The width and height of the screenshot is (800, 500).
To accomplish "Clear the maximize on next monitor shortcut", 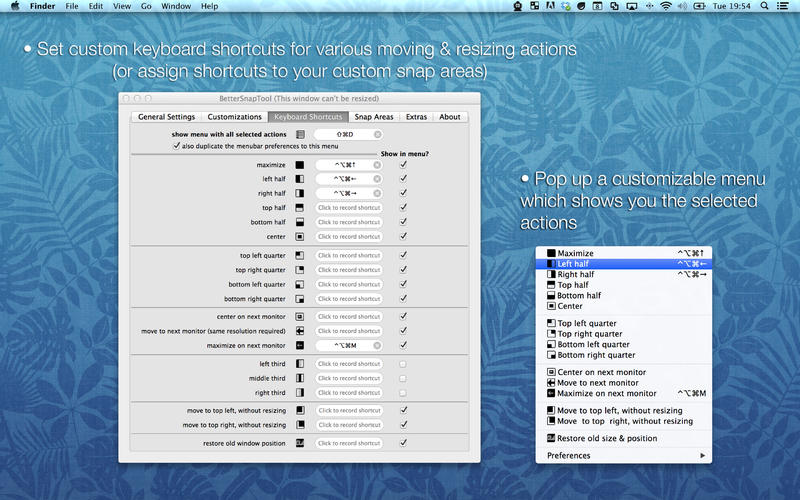I will [x=377, y=345].
